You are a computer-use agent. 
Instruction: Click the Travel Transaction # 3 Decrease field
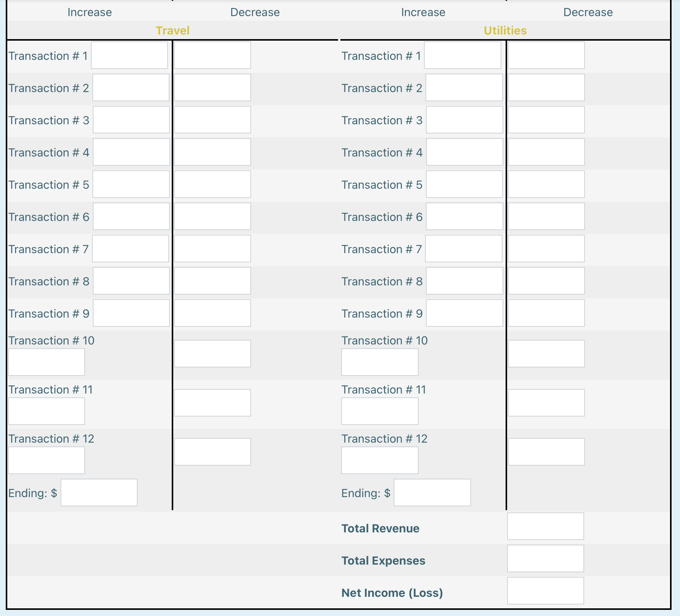(212, 120)
